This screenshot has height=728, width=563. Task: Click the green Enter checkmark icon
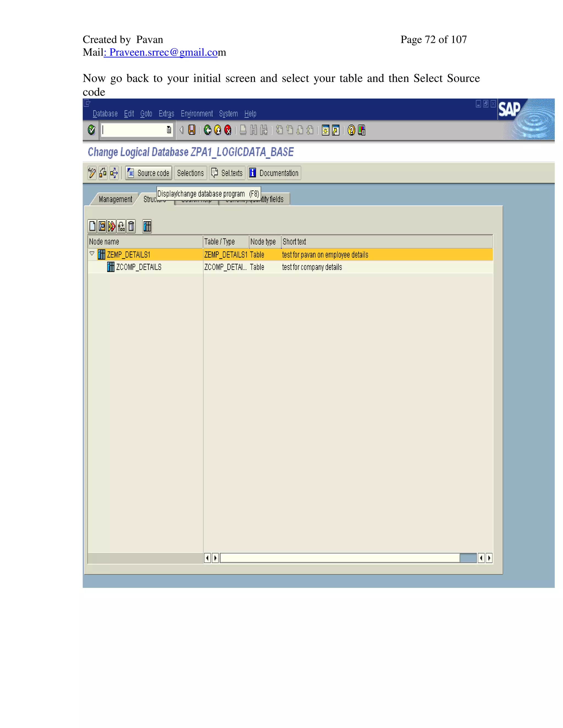pos(91,130)
